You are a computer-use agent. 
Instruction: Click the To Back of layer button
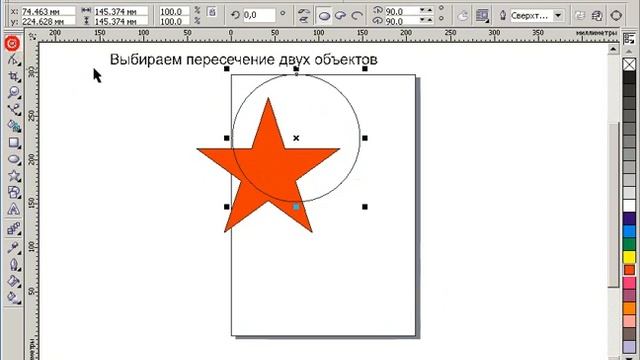tap(597, 16)
